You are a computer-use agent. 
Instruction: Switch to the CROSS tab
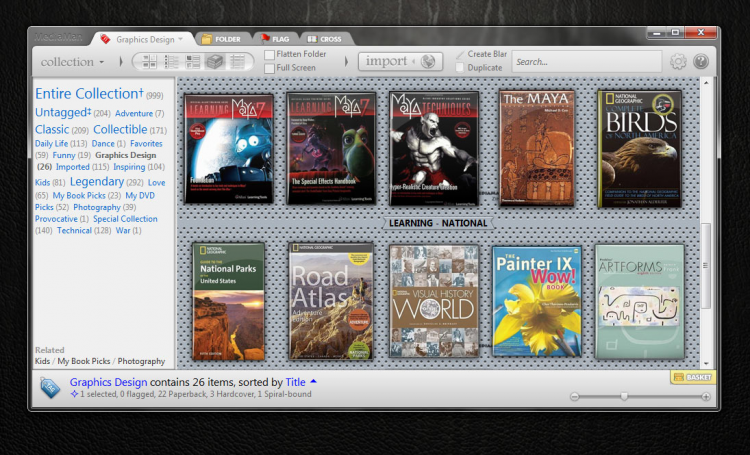pos(325,39)
